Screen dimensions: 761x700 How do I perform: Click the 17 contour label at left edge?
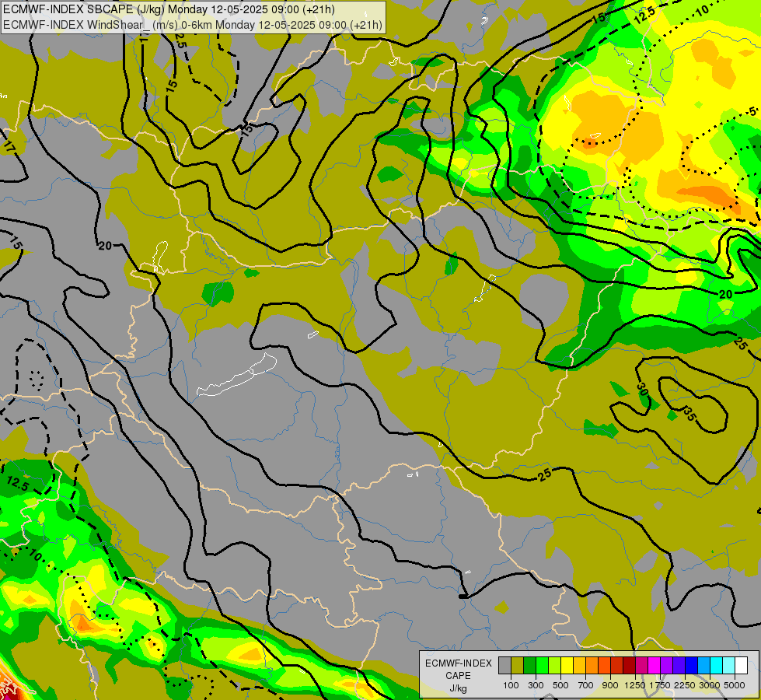pos(9,145)
